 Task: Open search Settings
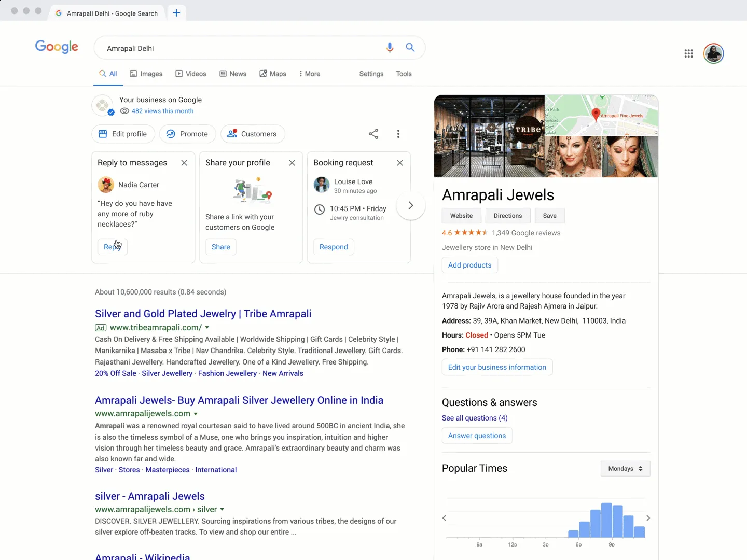click(x=371, y=74)
